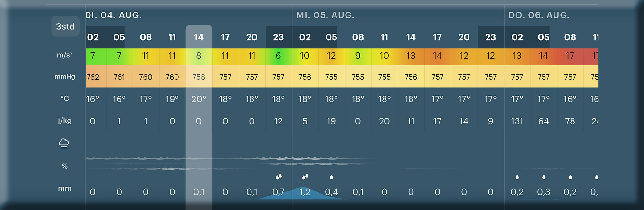Change pressure unit via mmHg label

pyautogui.click(x=65, y=76)
